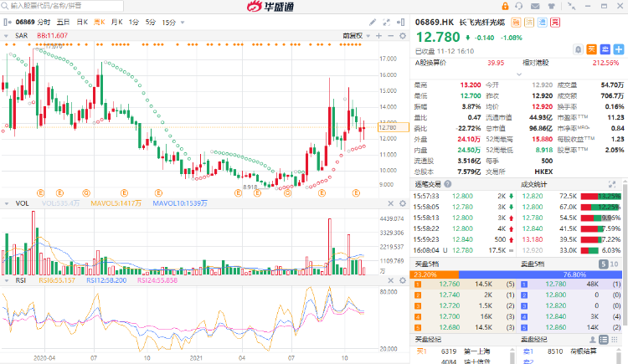This screenshot has width=628, height=364.
Task: Switch broker queue to person view icon
Action: pos(592,340)
